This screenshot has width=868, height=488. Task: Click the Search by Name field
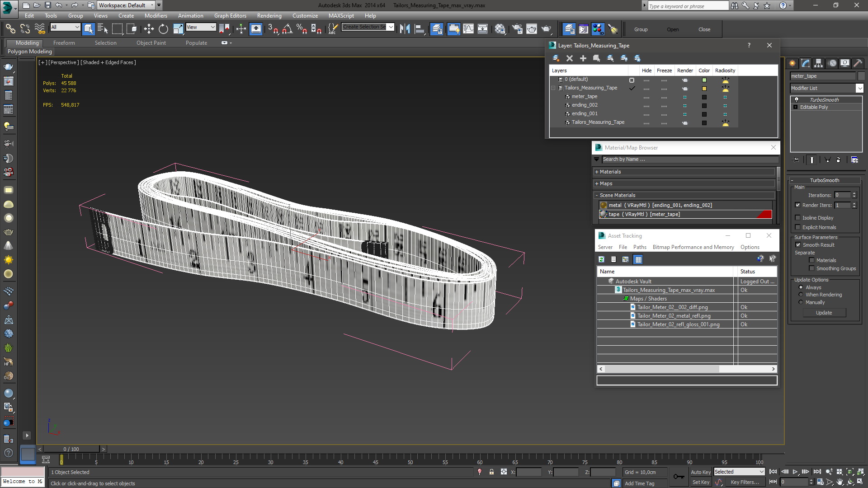pyautogui.click(x=690, y=159)
